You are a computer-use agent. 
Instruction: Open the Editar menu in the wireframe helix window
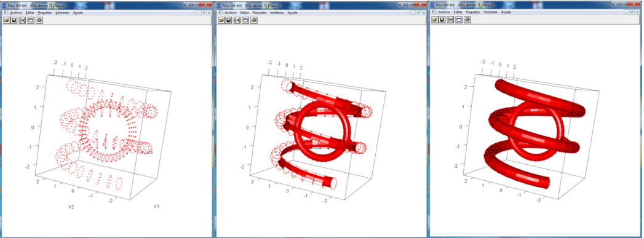point(244,13)
